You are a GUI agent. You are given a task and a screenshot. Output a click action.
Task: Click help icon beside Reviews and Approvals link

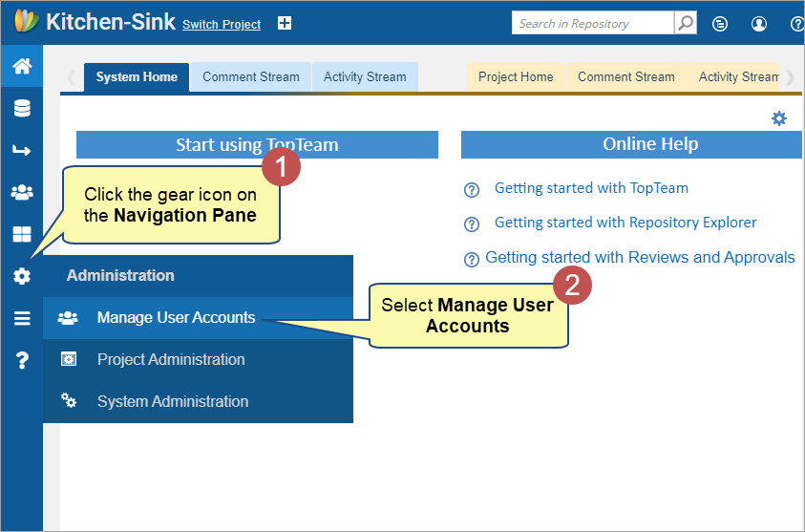coord(472,260)
